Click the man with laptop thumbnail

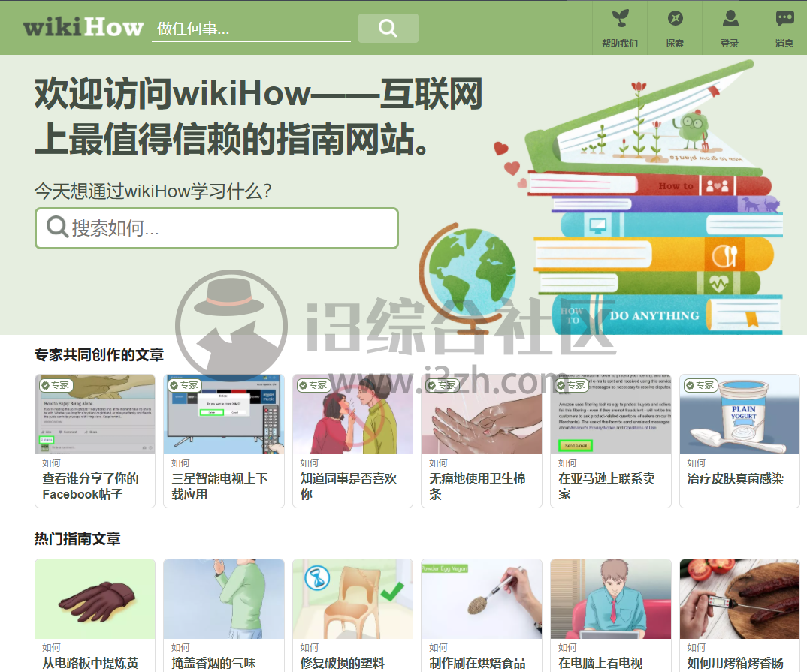[611, 599]
